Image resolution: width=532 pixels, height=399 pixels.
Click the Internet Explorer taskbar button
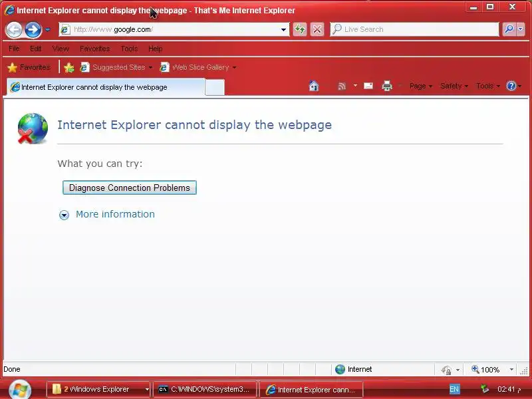[311, 390]
